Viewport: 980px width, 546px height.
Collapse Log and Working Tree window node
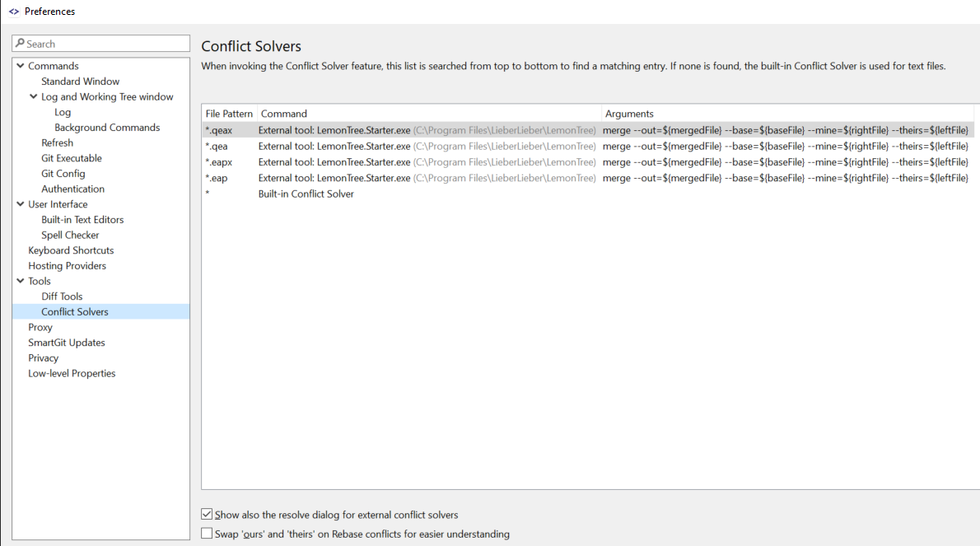(x=34, y=96)
